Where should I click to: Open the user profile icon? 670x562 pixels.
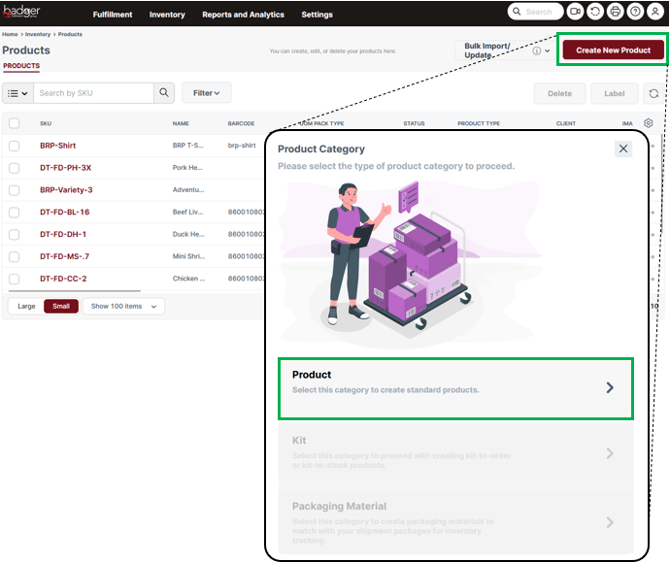point(655,11)
